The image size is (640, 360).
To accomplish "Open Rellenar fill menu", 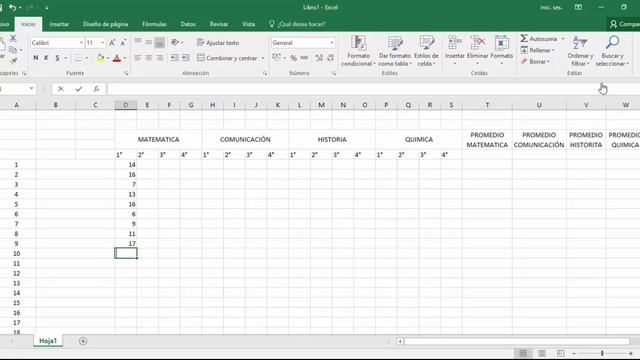I will tap(538, 50).
